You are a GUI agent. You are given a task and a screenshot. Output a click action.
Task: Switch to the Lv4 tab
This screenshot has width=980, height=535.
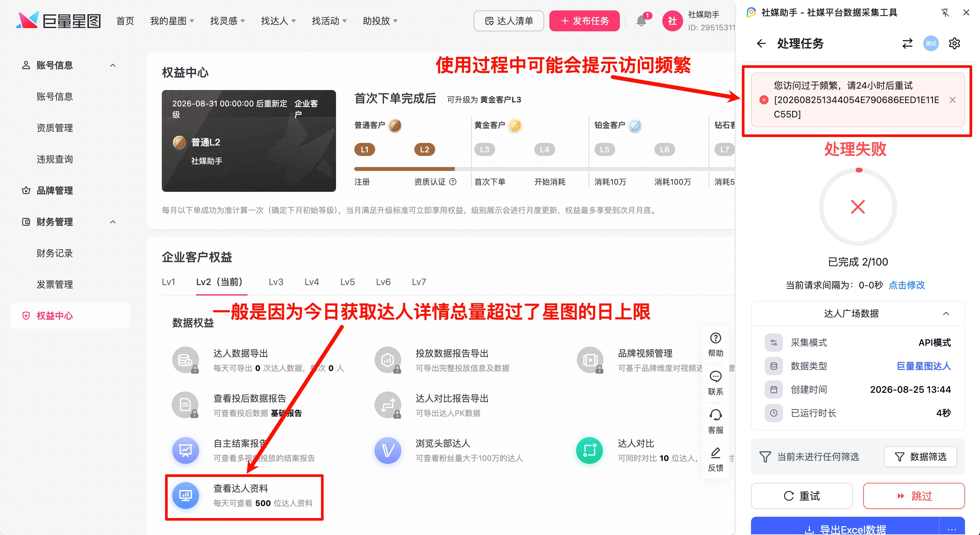point(312,282)
